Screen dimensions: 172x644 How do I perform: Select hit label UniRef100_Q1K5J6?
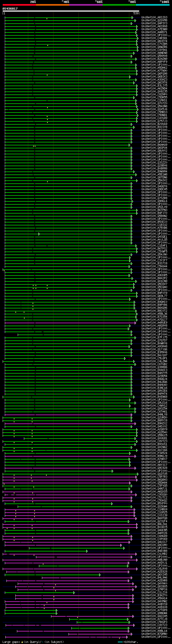tap(154, 109)
